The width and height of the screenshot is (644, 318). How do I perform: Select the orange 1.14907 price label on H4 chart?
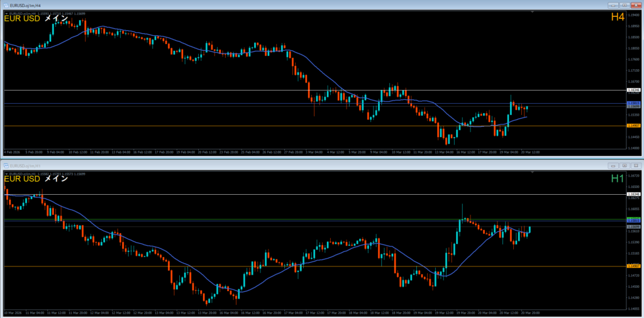pyautogui.click(x=634, y=126)
